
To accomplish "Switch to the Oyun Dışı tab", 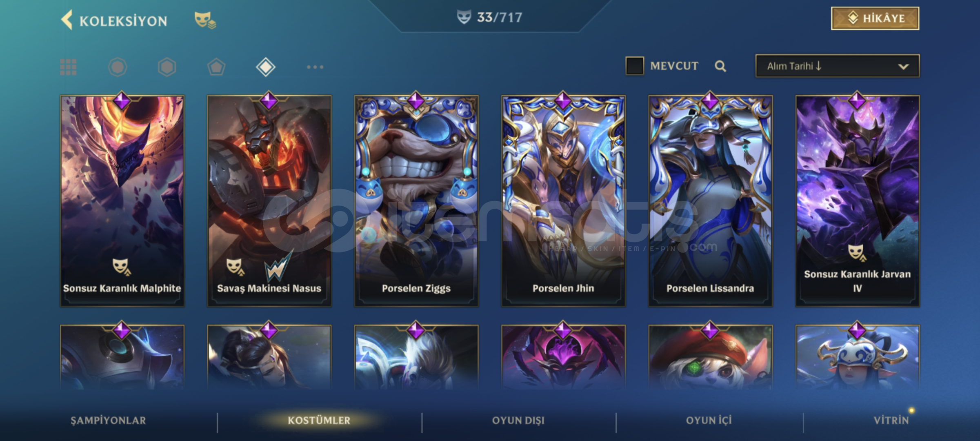I will [518, 420].
